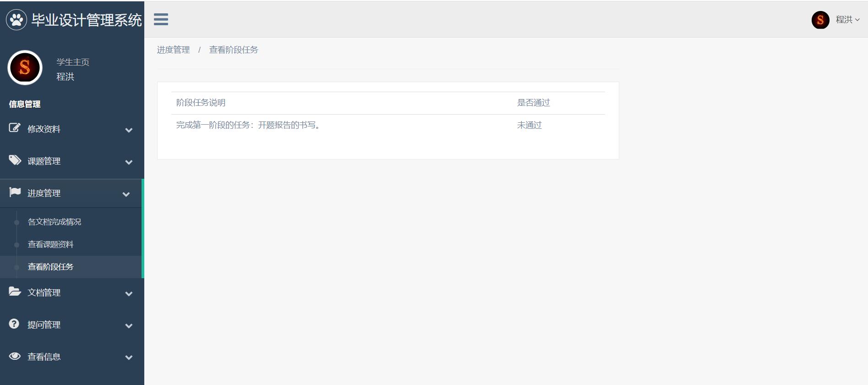Viewport: 868px width, 385px height.
Task: Click the name 程洪 under 学生主页
Action: 65,77
